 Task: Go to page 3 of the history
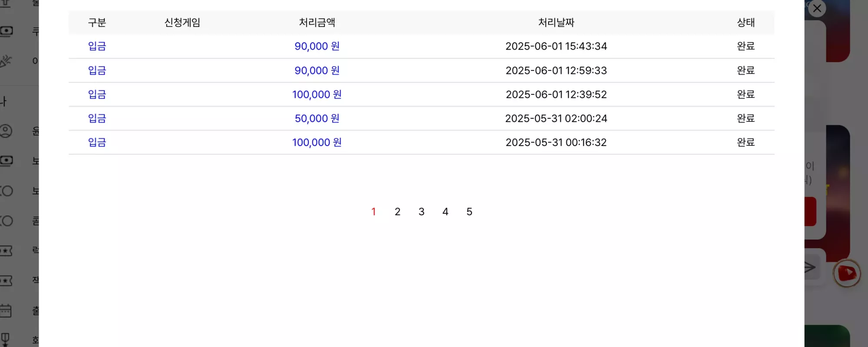click(x=421, y=212)
